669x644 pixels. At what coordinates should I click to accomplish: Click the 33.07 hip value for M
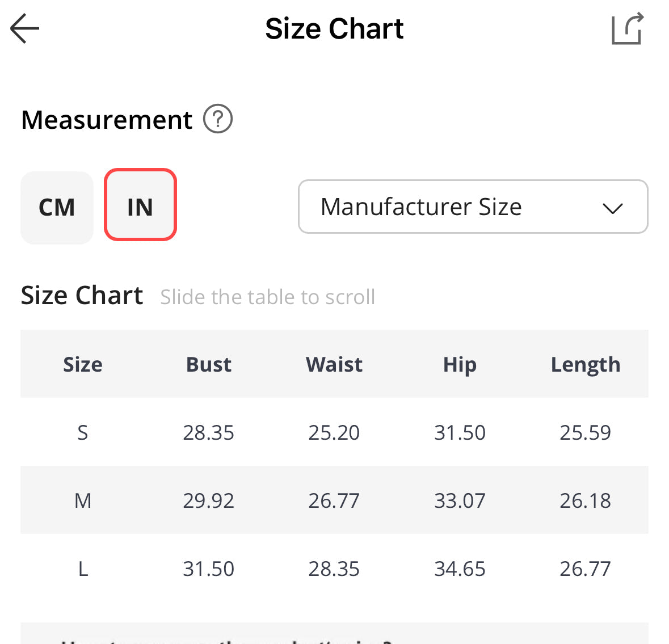[460, 500]
